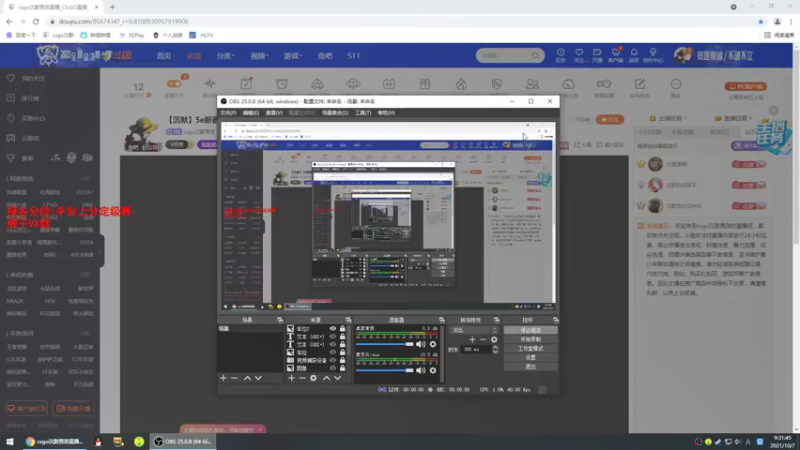Image resolution: width=800 pixels, height=450 pixels.
Task: Remove selected source with minus icon in Sources panel
Action: pyautogui.click(x=302, y=378)
